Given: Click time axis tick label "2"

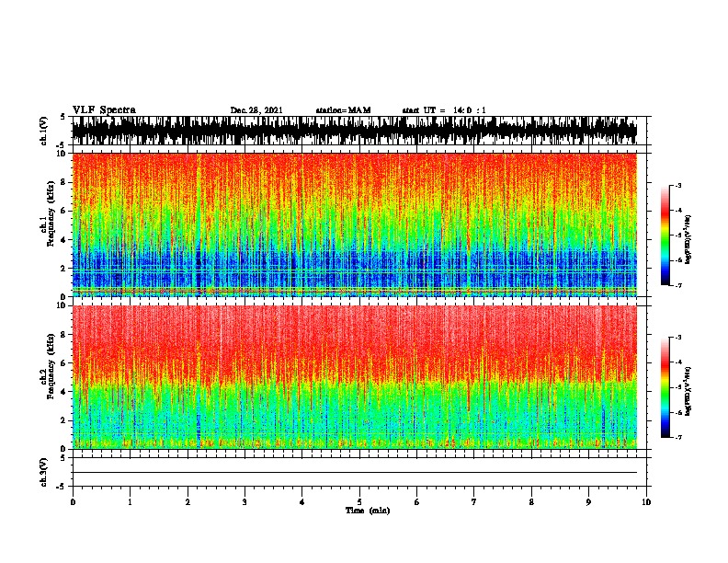Looking at the screenshot, I should point(188,502).
